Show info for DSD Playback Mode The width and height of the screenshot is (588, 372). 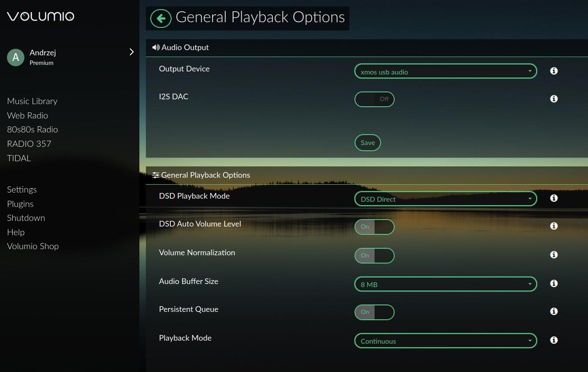pos(554,198)
